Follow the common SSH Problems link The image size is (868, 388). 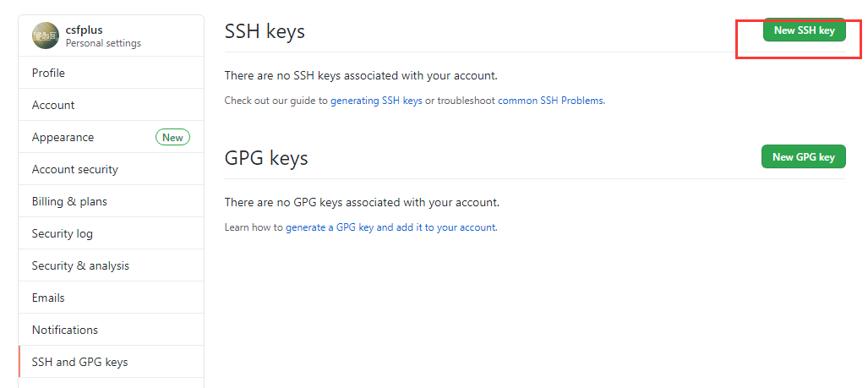(551, 101)
